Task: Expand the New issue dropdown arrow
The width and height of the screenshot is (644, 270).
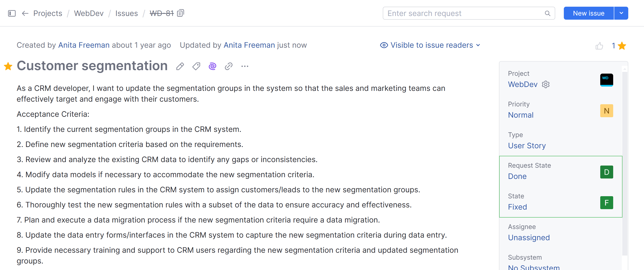Action: 621,13
